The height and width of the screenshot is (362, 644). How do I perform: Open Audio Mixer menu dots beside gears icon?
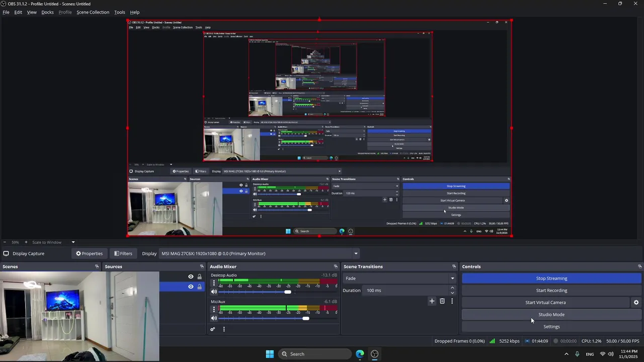click(x=224, y=329)
